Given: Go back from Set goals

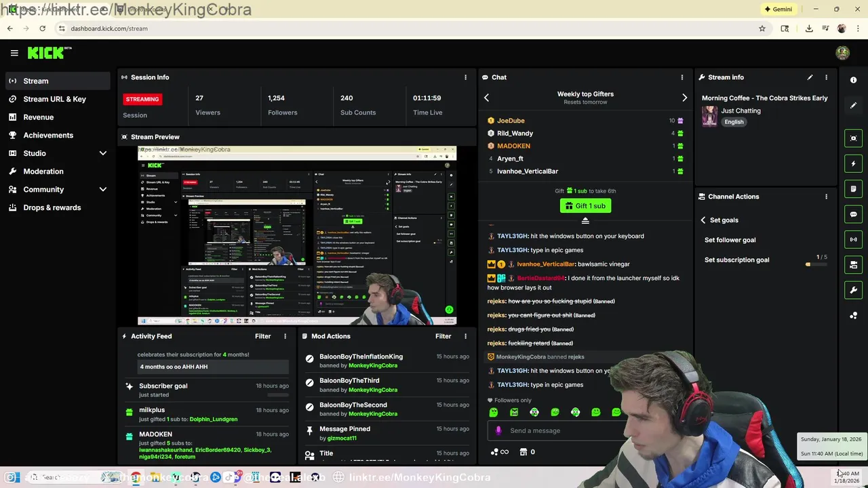Looking at the screenshot, I should pyautogui.click(x=703, y=220).
